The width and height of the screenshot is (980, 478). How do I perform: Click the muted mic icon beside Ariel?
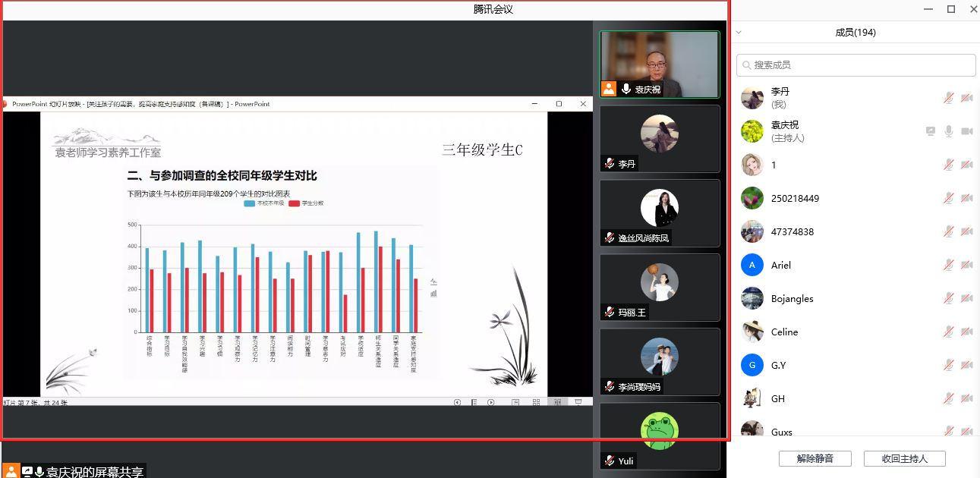(948, 265)
